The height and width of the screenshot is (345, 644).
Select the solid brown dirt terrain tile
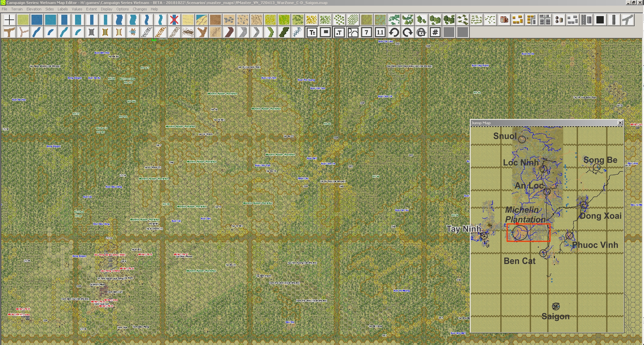(x=215, y=20)
